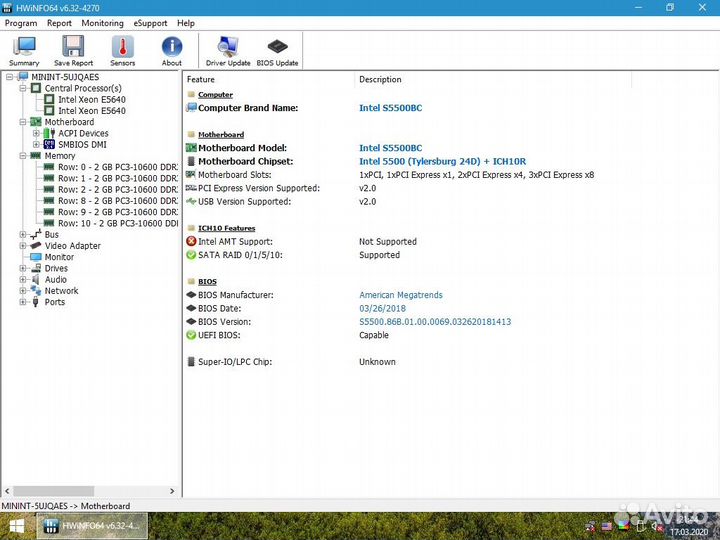Image resolution: width=720 pixels, height=540 pixels.
Task: Click the Intel 5500 Tylersburg chipset value
Action: point(442,161)
